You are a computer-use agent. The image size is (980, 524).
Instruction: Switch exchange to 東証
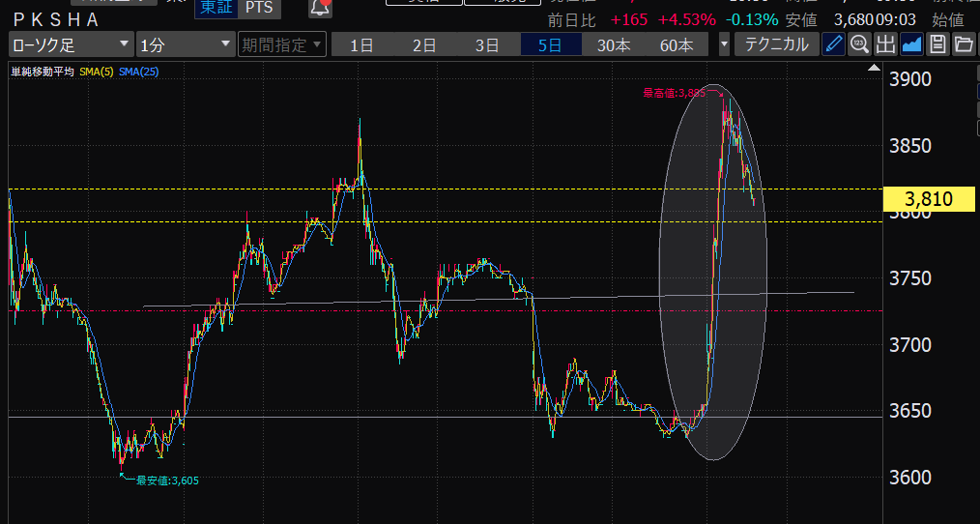pos(216,8)
